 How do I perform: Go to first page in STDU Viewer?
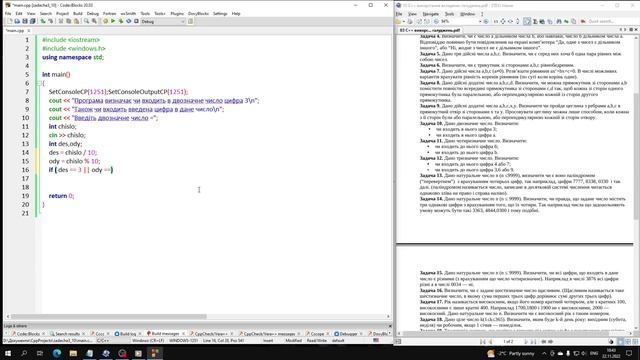pyautogui.click(x=483, y=341)
